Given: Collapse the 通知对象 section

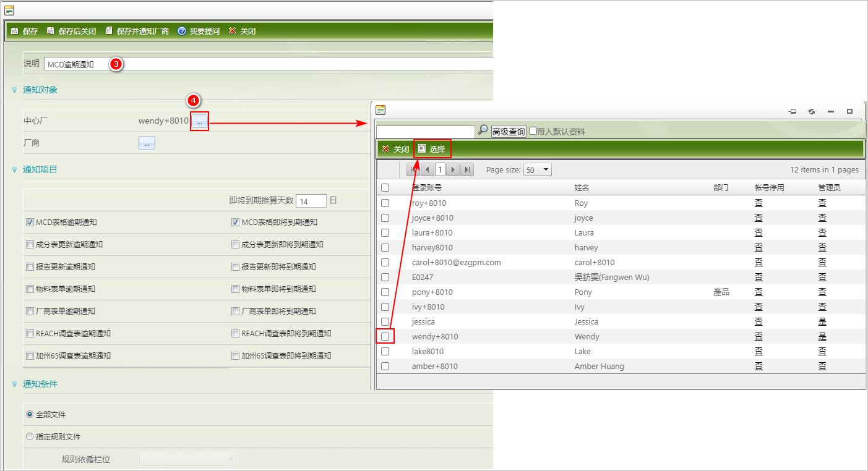Looking at the screenshot, I should click(x=15, y=90).
